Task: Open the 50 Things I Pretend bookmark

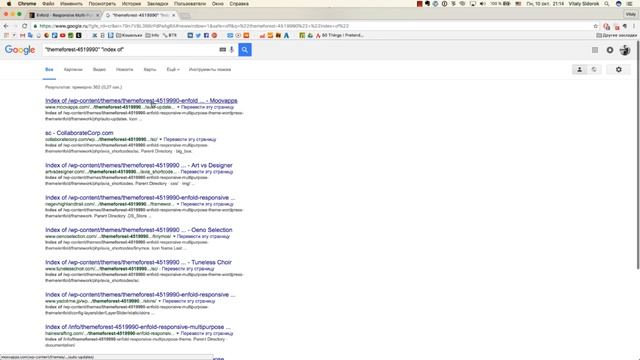Action: pos(339,36)
